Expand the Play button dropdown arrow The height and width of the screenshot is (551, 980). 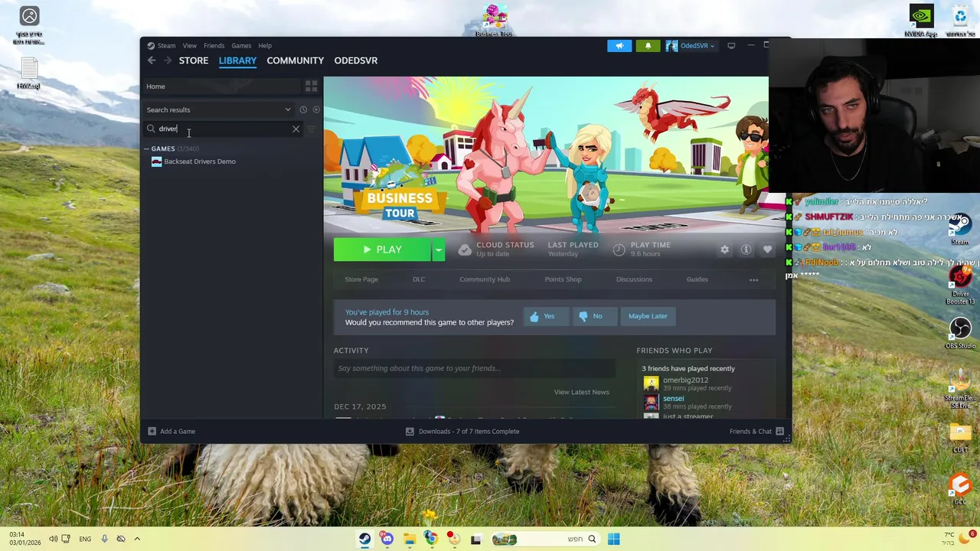tap(438, 249)
